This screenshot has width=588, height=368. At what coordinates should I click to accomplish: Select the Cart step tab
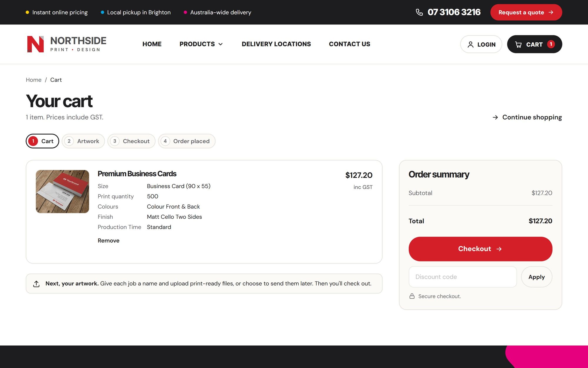point(42,141)
